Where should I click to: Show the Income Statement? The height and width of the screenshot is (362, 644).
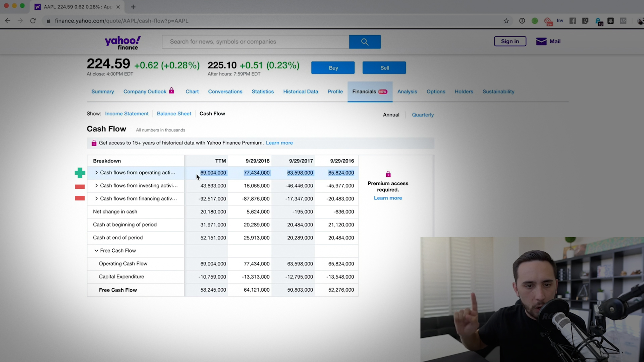127,114
